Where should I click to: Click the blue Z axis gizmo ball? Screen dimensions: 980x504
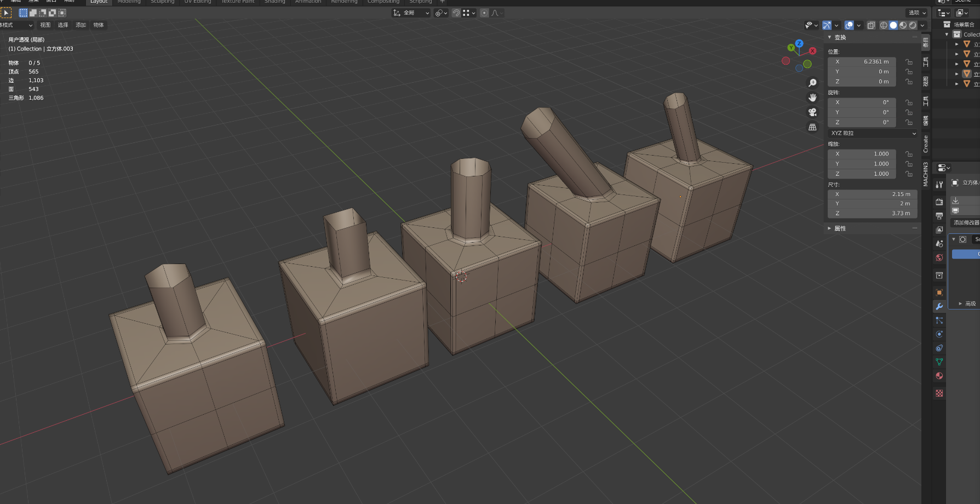(x=799, y=43)
